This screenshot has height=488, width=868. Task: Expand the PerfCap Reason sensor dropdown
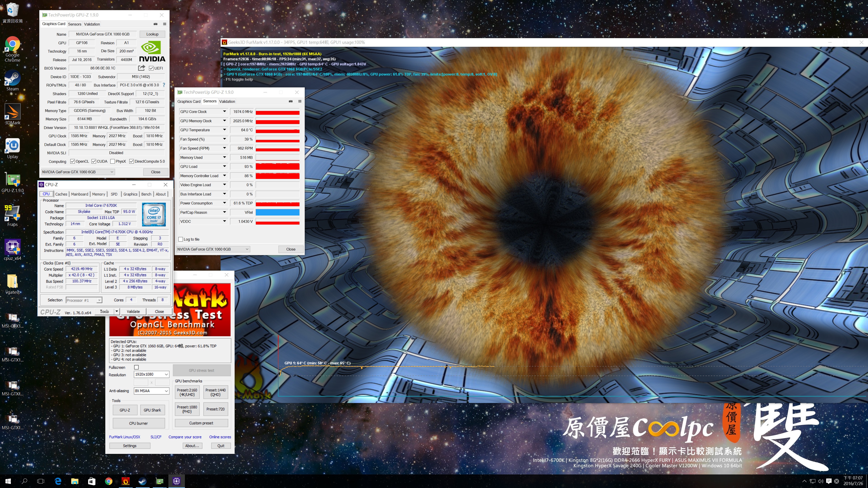coord(224,212)
